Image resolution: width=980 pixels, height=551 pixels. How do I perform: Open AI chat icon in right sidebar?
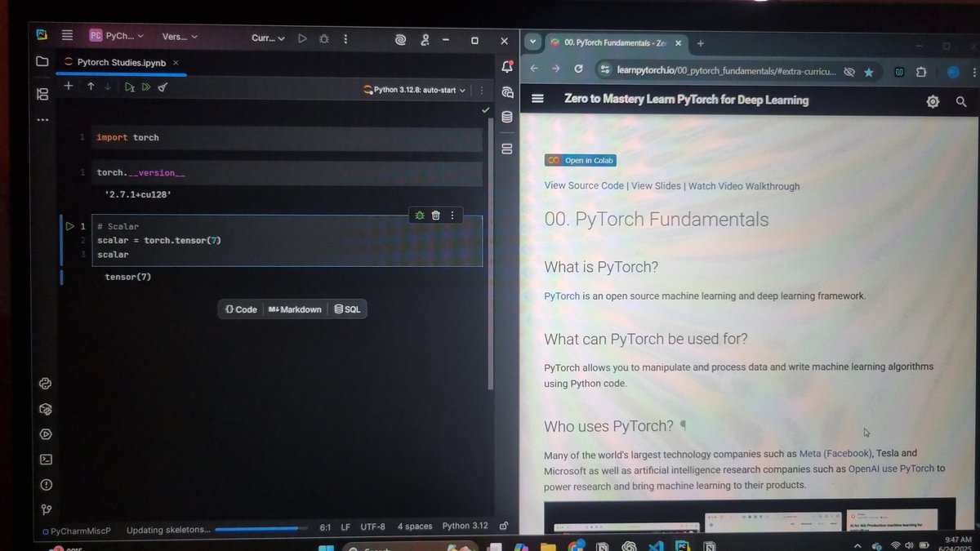[507, 92]
